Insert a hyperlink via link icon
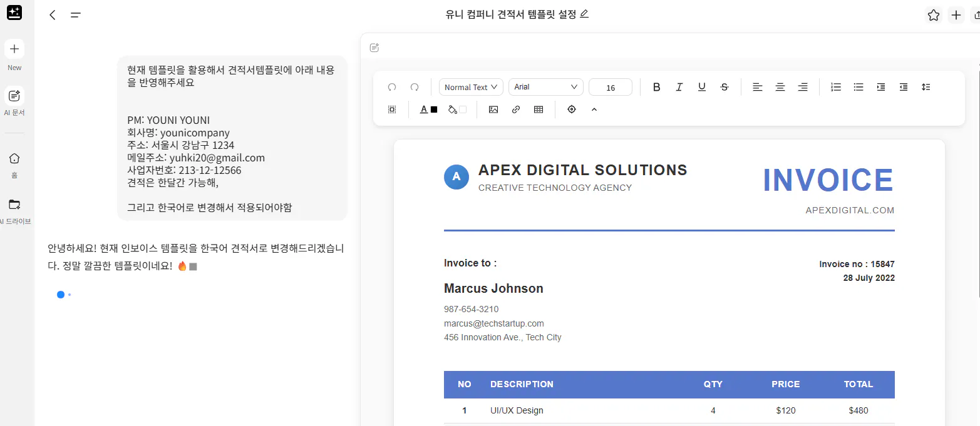 click(516, 109)
